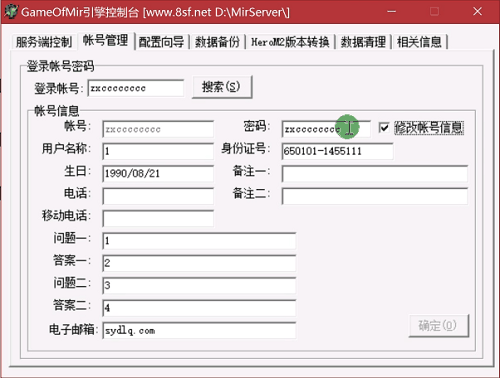
Task: Close the GameOfMir console window
Action: 477,12
